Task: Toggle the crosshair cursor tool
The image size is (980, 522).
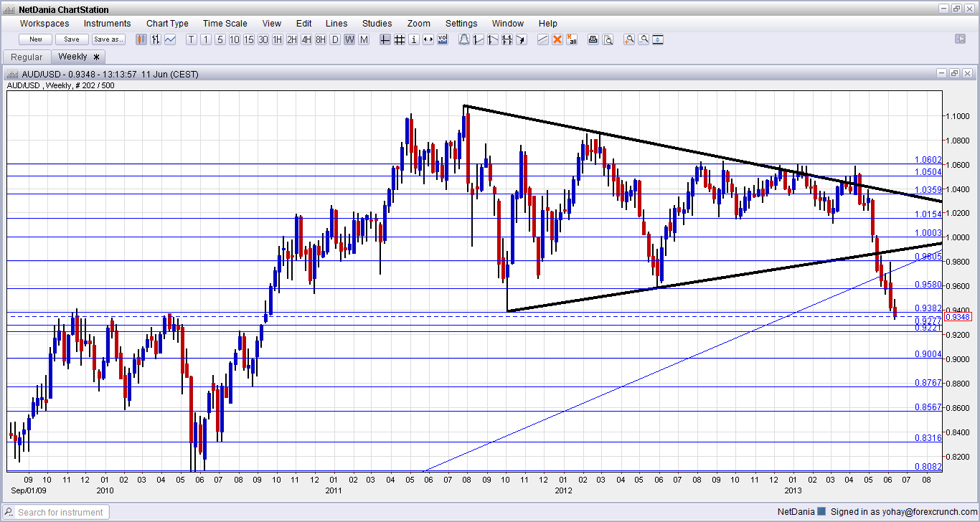Action: pyautogui.click(x=385, y=39)
